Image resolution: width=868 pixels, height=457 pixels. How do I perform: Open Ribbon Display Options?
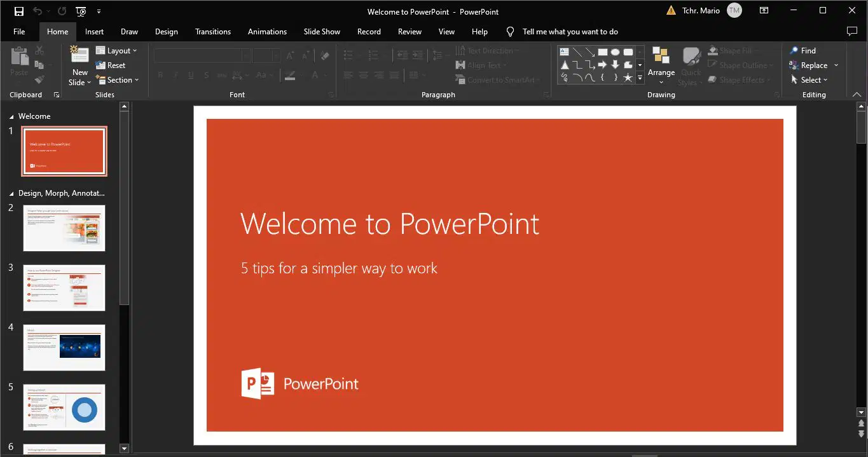click(764, 11)
